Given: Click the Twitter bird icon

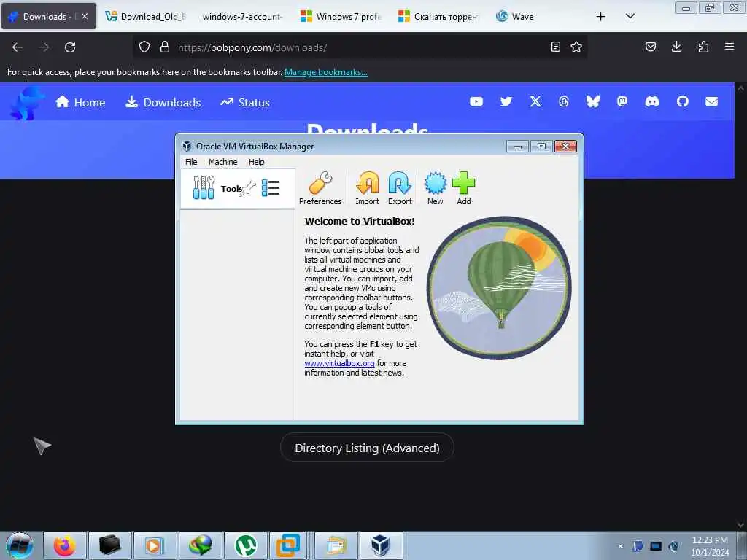Looking at the screenshot, I should click(x=506, y=101).
